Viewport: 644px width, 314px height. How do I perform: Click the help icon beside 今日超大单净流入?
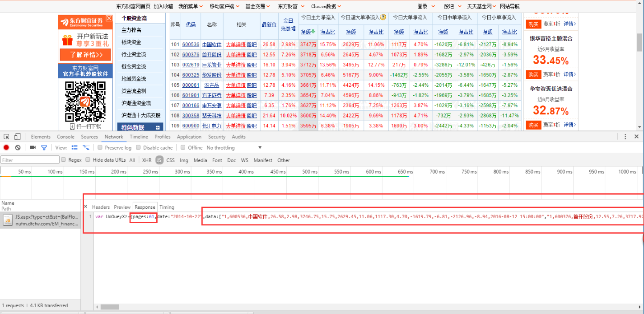[383, 18]
